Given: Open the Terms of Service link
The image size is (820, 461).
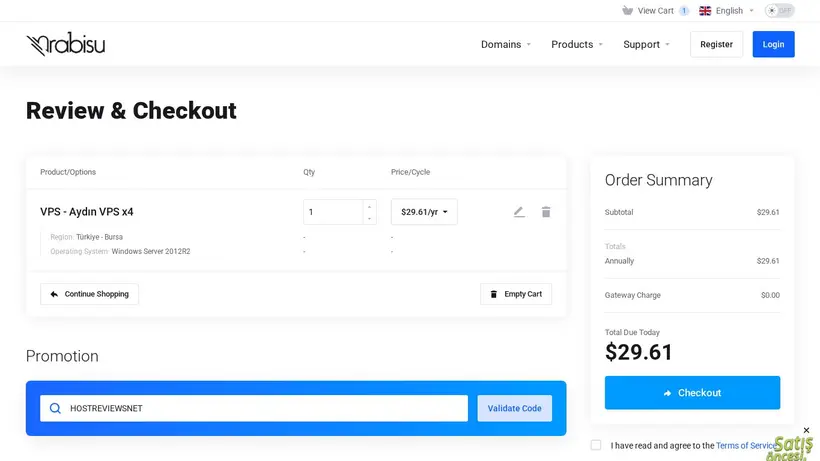Looking at the screenshot, I should (x=746, y=445).
